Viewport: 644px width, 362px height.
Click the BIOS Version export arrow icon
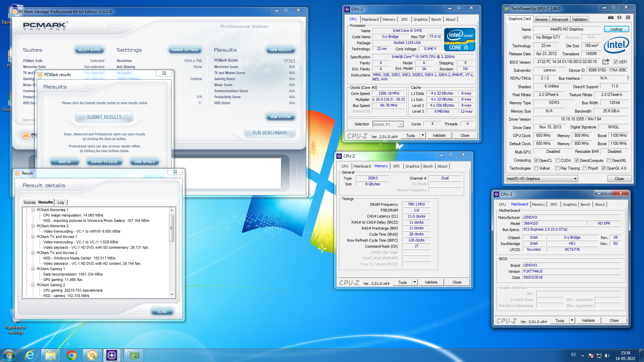click(606, 62)
